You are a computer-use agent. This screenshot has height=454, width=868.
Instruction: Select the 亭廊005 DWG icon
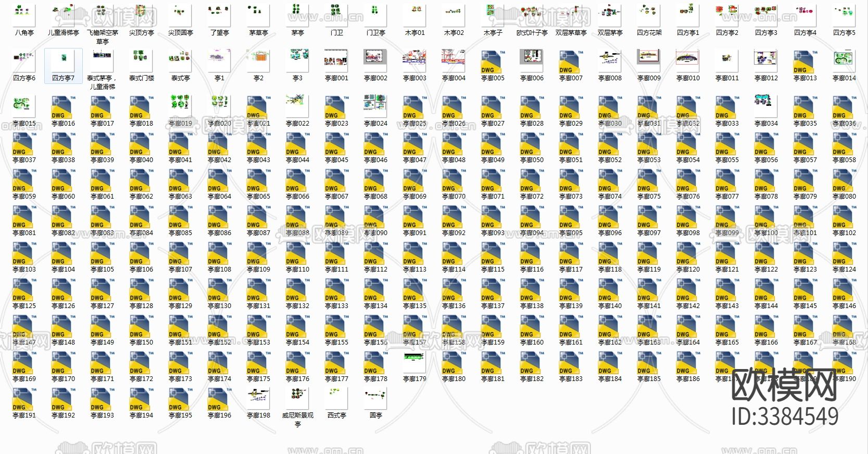click(493, 62)
